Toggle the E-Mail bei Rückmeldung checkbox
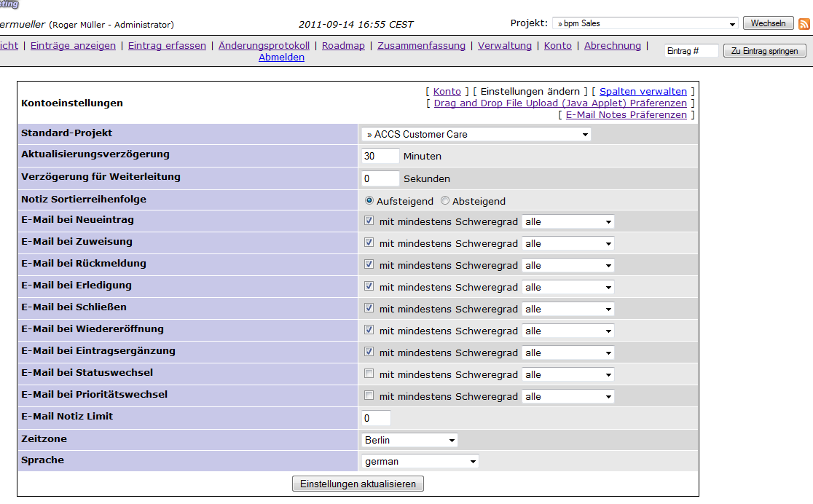The width and height of the screenshot is (813, 504). [369, 264]
